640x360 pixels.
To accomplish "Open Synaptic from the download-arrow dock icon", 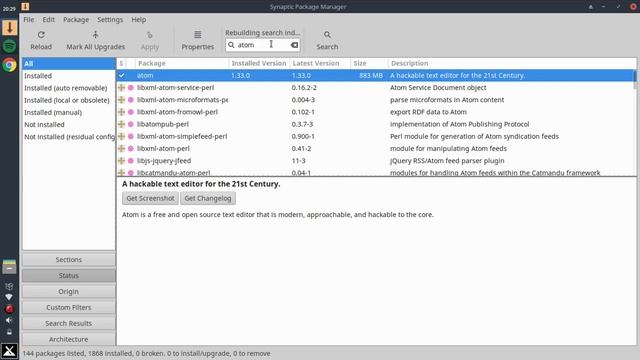I will [x=9, y=28].
